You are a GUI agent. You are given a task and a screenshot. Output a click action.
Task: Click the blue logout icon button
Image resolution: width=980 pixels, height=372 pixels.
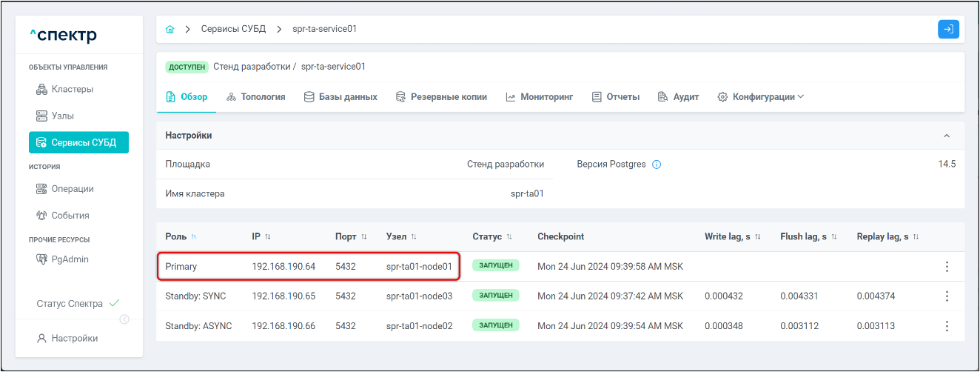pos(947,30)
